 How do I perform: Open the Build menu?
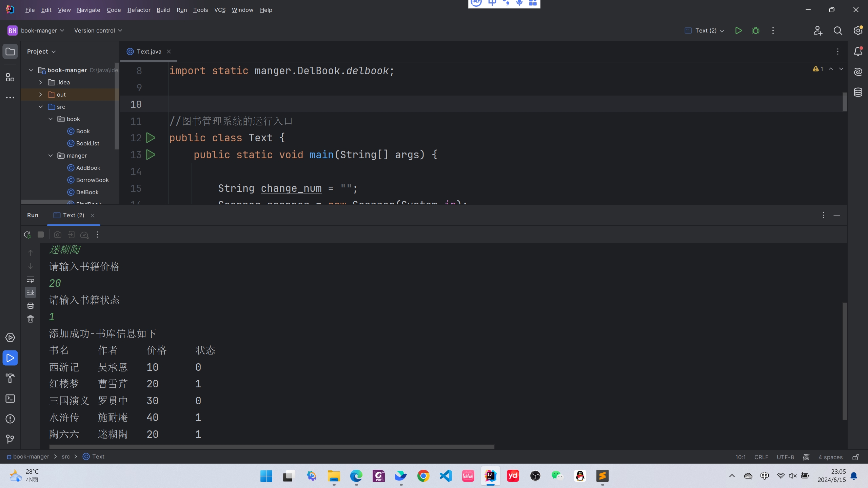pyautogui.click(x=163, y=10)
